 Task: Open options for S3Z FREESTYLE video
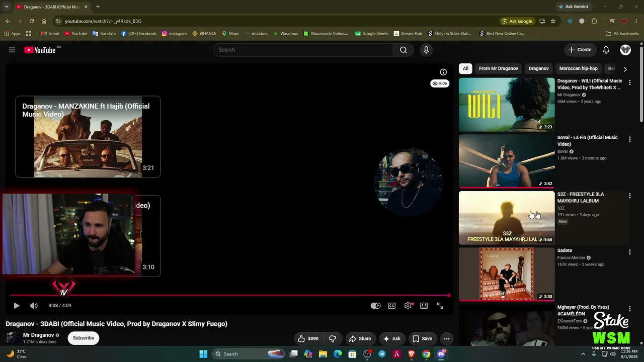click(629, 196)
